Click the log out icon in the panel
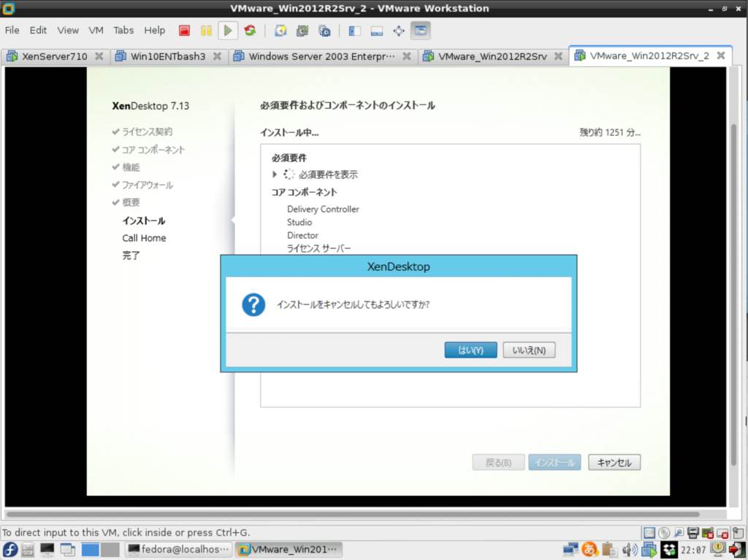Screen dimensions: 748x560 (738, 550)
